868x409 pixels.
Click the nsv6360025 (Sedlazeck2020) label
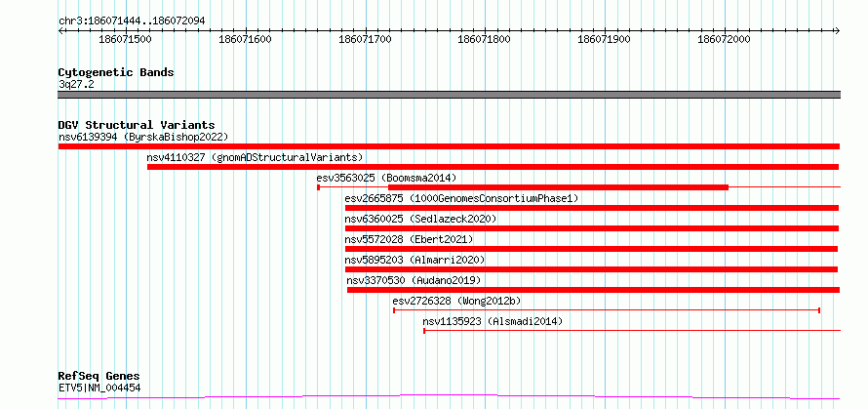420,219
